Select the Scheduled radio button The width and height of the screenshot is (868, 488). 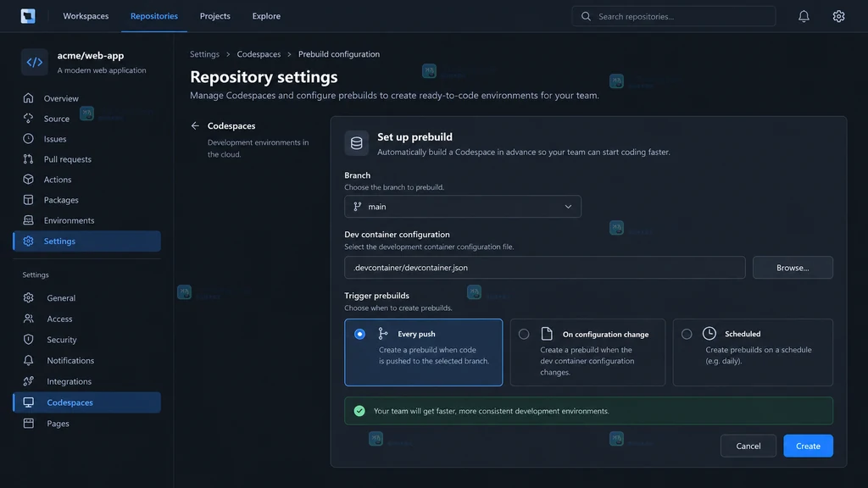coord(687,334)
